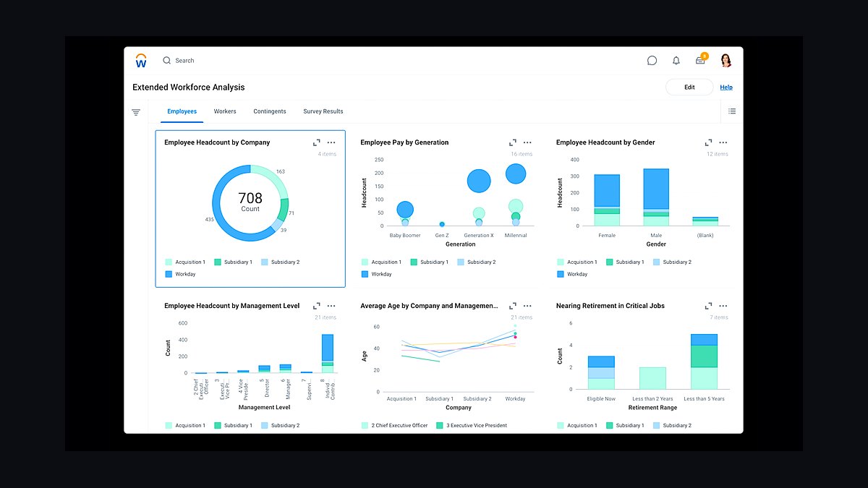Toggle Subsidiary 2 legend in Headcount by Company

pyautogui.click(x=280, y=262)
